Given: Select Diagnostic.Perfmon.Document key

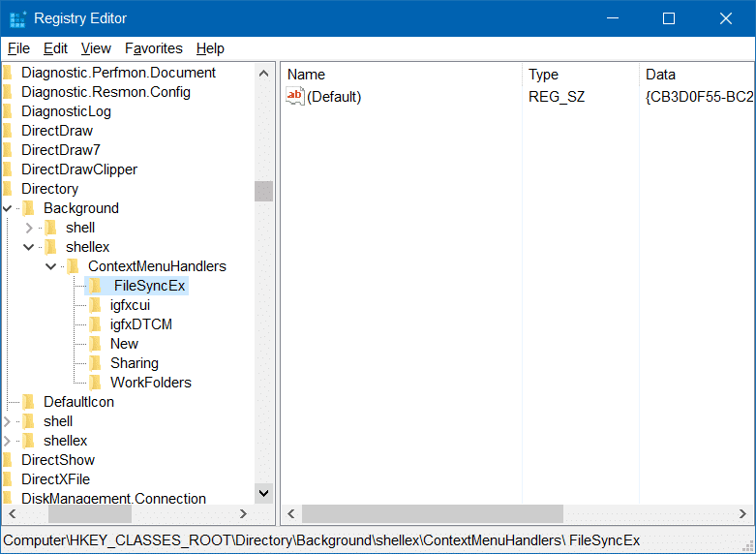Looking at the screenshot, I should click(119, 73).
